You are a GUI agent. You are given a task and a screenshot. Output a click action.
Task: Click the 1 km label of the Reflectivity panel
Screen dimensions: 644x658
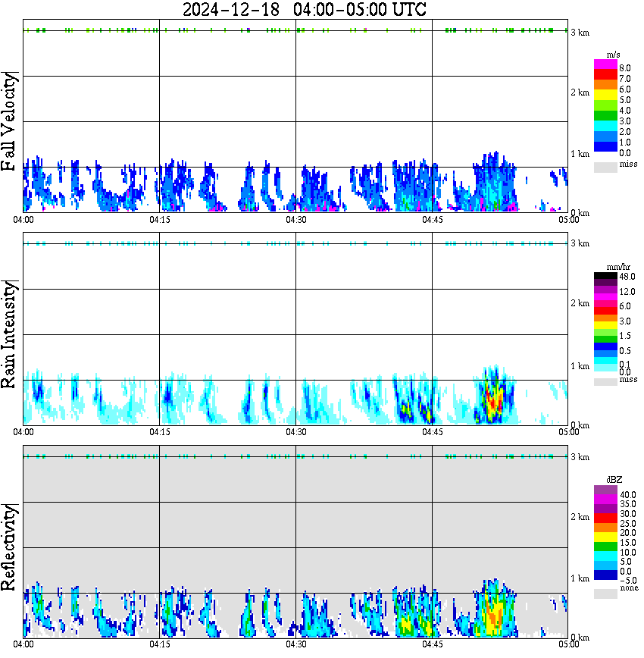point(580,578)
